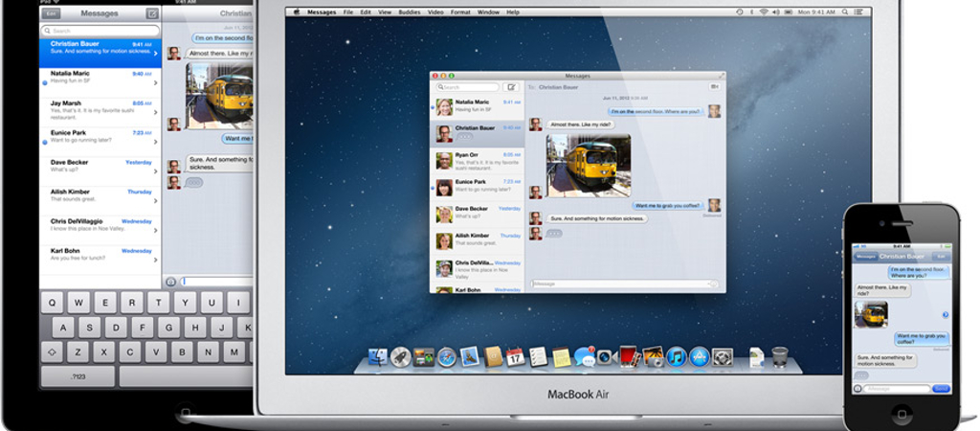Click the iMessage text field in Mac Messages
This screenshot has height=431, width=980.
(x=624, y=284)
